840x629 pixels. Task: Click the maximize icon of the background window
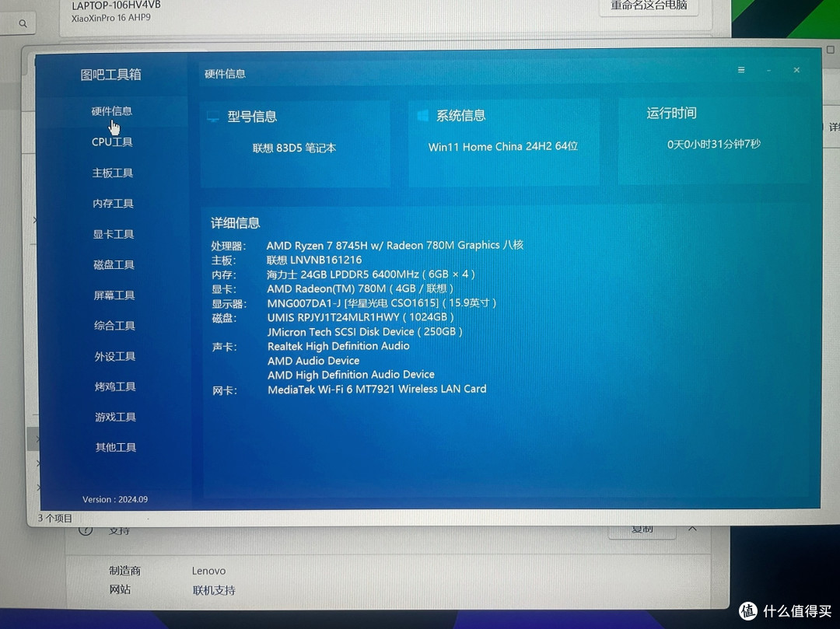pos(831,50)
